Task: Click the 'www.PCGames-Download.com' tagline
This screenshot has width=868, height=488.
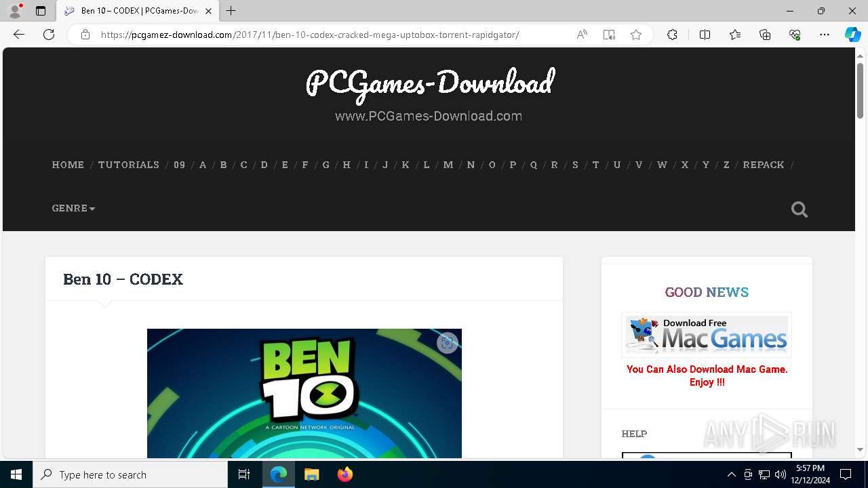Action: coord(429,116)
